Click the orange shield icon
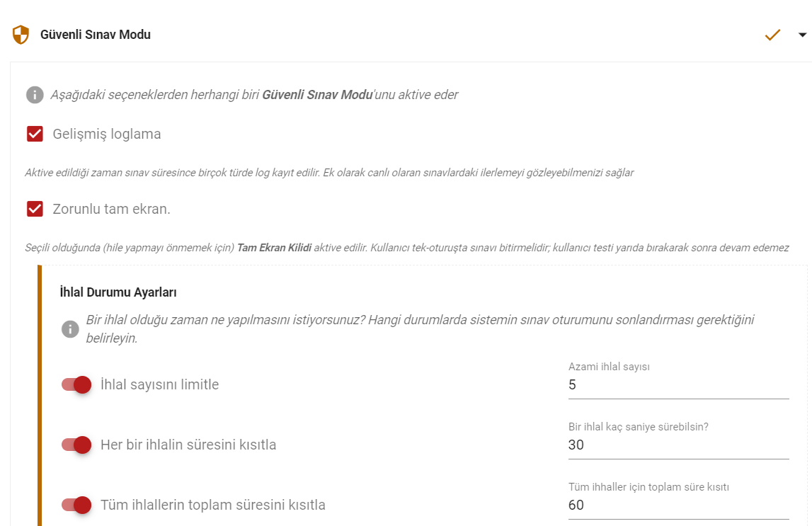Screen dimensions: 812x526 (x=21, y=35)
